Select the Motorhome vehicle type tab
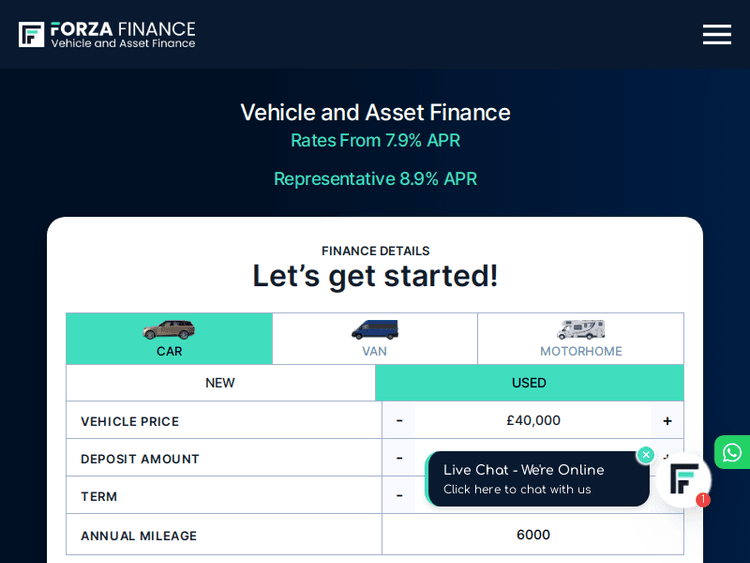The image size is (750, 563). point(580,339)
